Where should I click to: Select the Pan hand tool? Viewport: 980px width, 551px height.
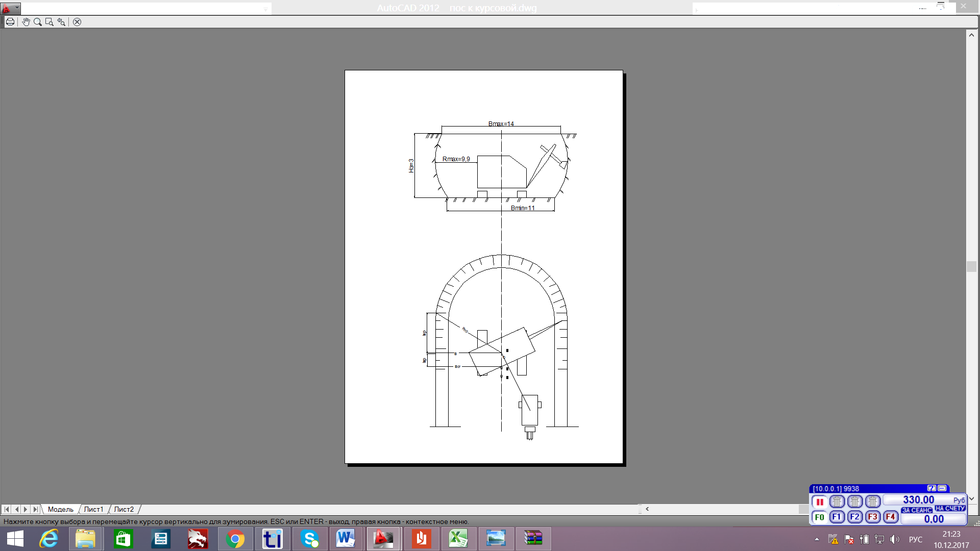26,22
